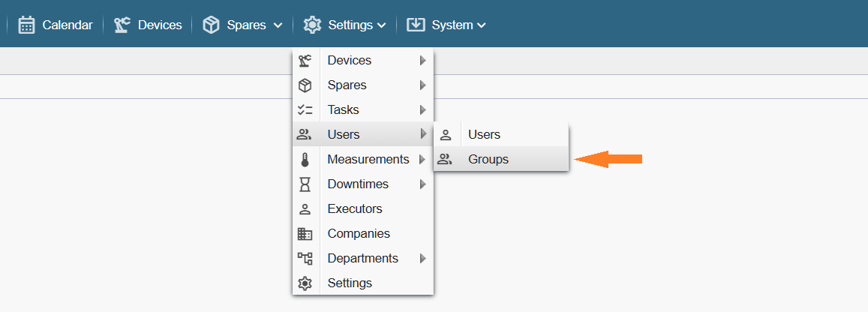This screenshot has width=868, height=312.
Task: Click the robot arm Devices icon in navbar
Action: 122,25
